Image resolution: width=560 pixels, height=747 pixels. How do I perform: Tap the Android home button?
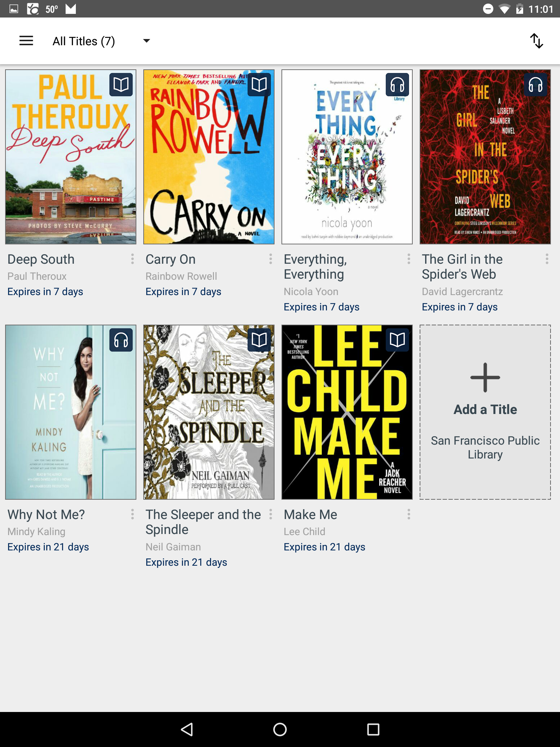click(x=280, y=729)
